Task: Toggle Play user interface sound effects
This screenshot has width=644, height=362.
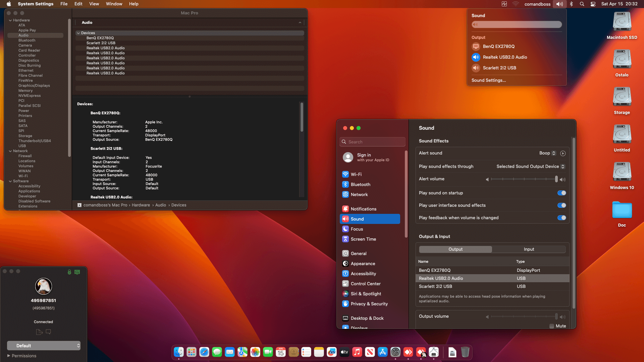Action: (x=561, y=205)
